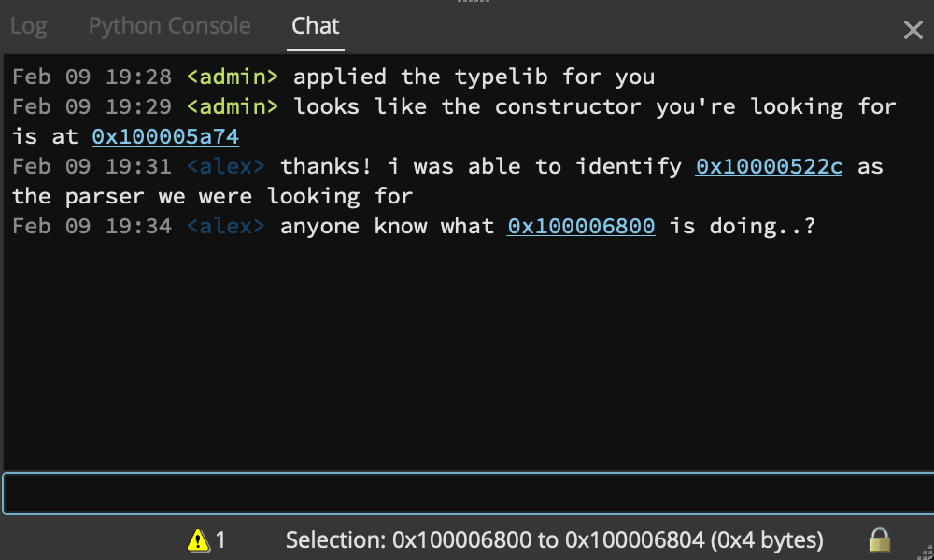Follow the 0x100005a74 constructor address link
The width and height of the screenshot is (934, 560).
[165, 137]
